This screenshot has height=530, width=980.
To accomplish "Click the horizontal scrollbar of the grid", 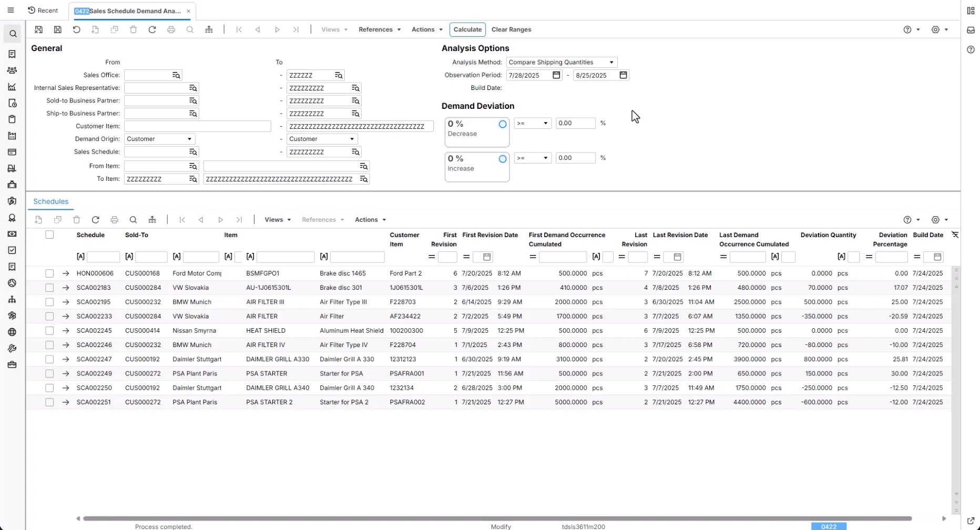I will coord(497,518).
